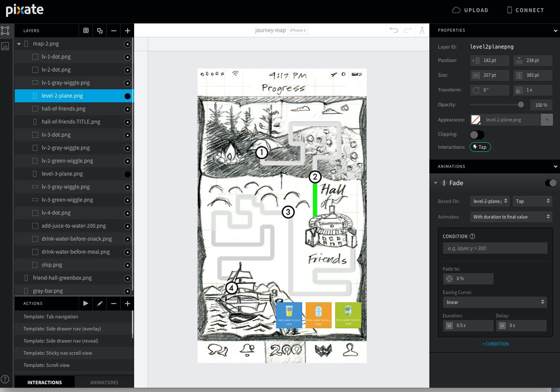Open the assets image icon in left sidebar

5,46
